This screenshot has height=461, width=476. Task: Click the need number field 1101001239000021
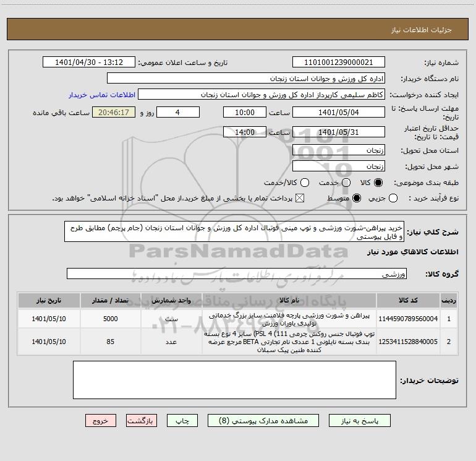tap(339, 62)
